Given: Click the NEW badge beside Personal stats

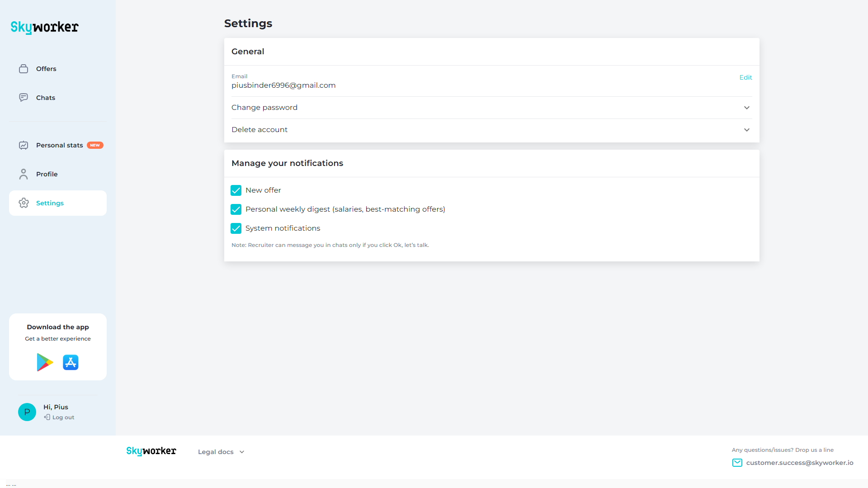Looking at the screenshot, I should pos(95,145).
